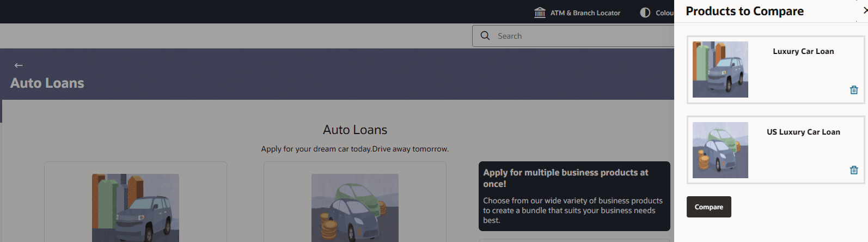Close the Products to Compare panel
The width and height of the screenshot is (868, 242).
tap(865, 10)
